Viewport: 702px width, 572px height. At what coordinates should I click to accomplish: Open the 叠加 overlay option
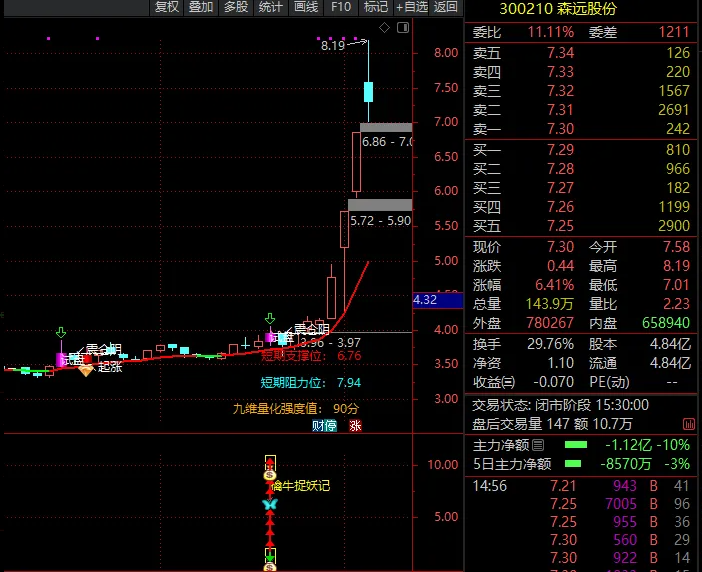point(201,7)
